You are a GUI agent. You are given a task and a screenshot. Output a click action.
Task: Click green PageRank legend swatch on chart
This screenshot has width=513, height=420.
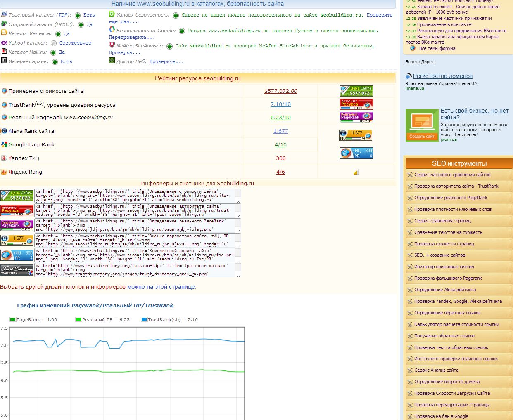tap(12, 319)
